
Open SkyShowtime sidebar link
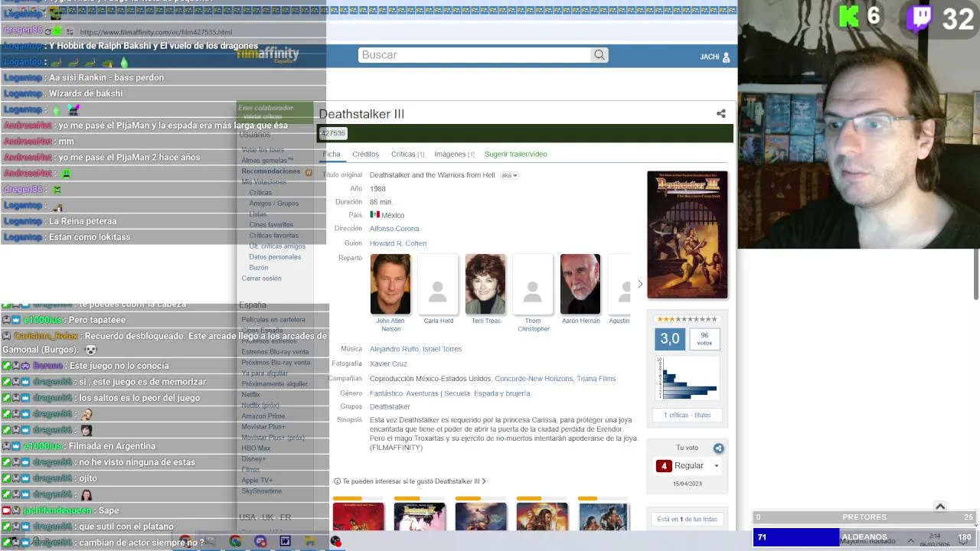[261, 491]
